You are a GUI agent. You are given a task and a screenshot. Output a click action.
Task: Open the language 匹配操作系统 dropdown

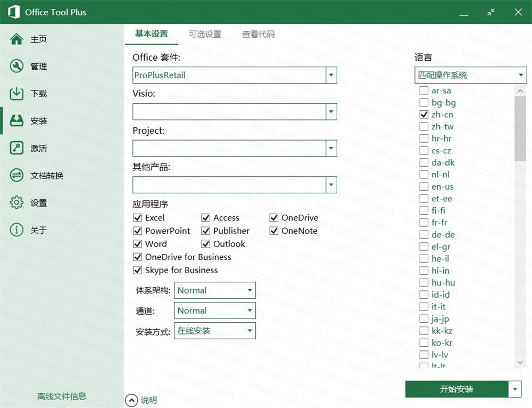(x=471, y=75)
